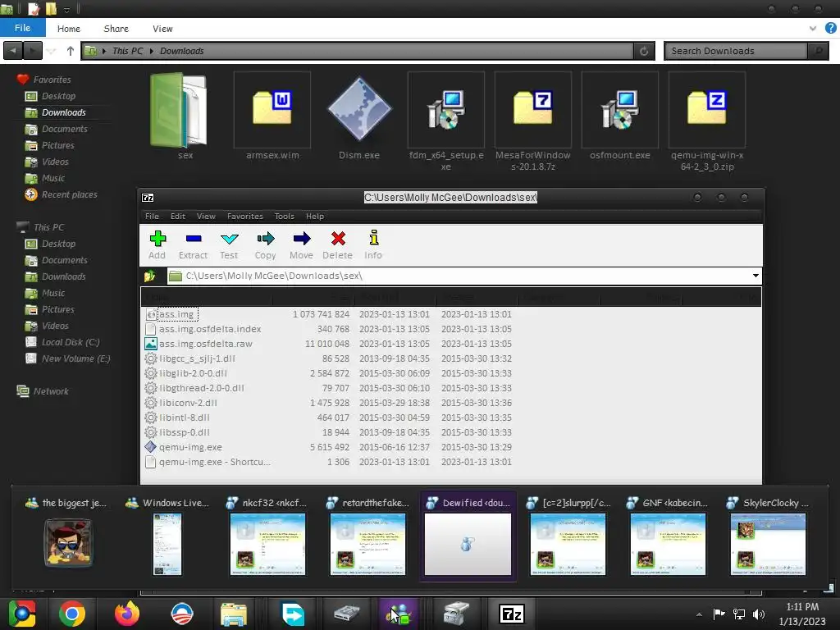Select the 'retardthefake...' chat thumbnail

pyautogui.click(x=367, y=536)
